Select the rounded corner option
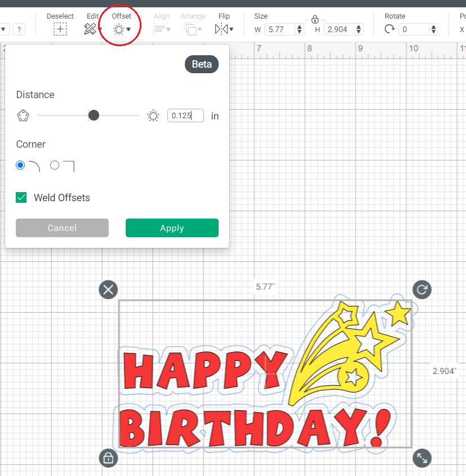Image resolution: width=466 pixels, height=476 pixels. point(20,165)
